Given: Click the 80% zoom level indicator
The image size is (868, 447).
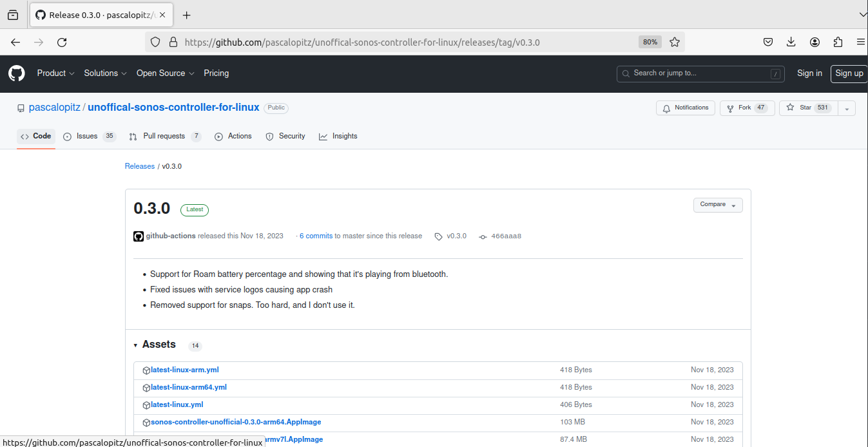Looking at the screenshot, I should point(650,41).
